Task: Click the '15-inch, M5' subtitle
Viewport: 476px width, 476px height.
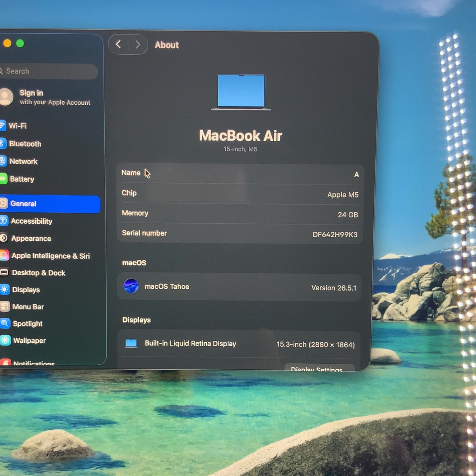Action: pyautogui.click(x=240, y=149)
